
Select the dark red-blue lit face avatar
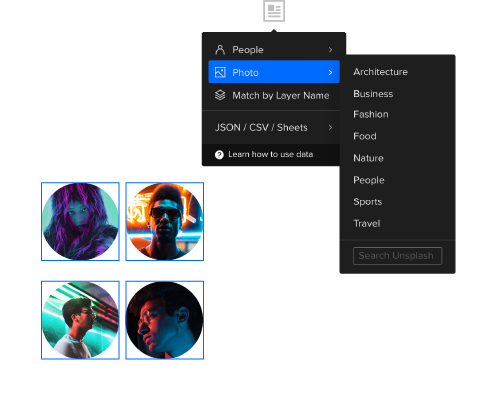click(x=165, y=320)
